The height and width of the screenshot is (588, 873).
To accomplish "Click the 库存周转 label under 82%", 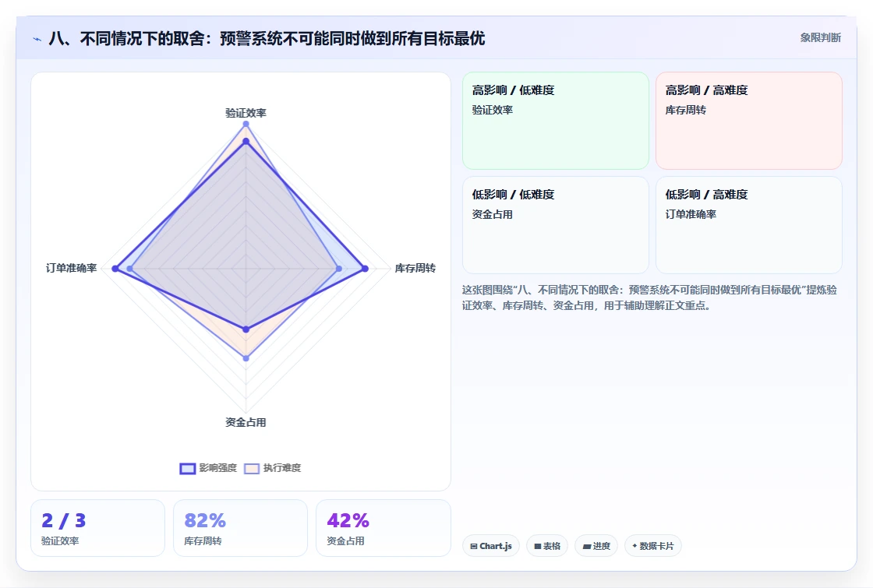I will click(x=203, y=540).
